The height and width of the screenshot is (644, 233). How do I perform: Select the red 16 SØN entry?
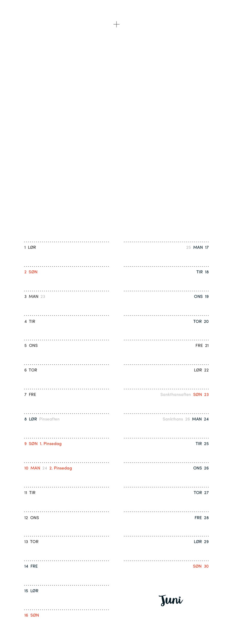click(31, 616)
